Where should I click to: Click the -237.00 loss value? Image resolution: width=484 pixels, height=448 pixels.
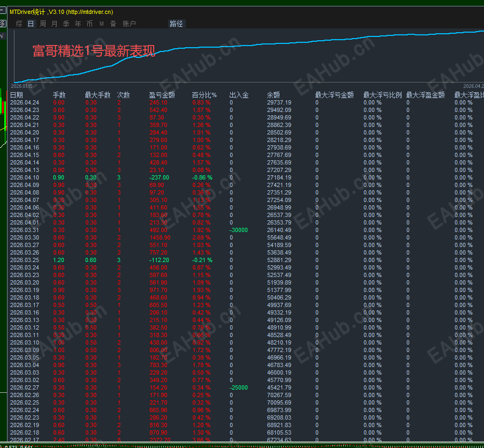[x=159, y=178]
